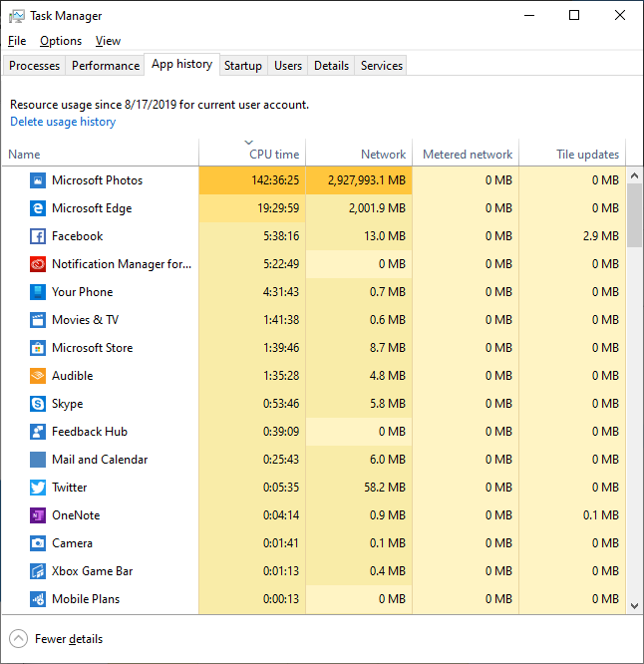Click the Your Phone app icon

coord(38,292)
